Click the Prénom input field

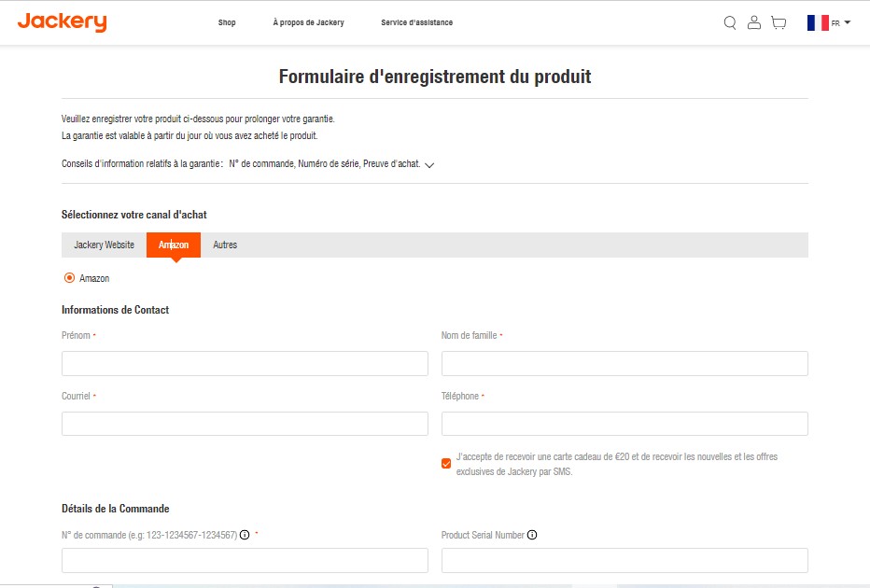pyautogui.click(x=245, y=363)
